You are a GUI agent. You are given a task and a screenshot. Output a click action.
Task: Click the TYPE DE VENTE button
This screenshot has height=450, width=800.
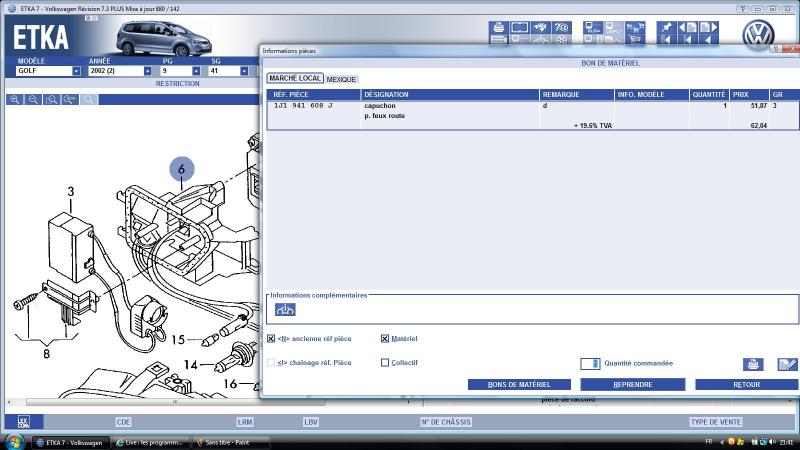[x=716, y=422]
